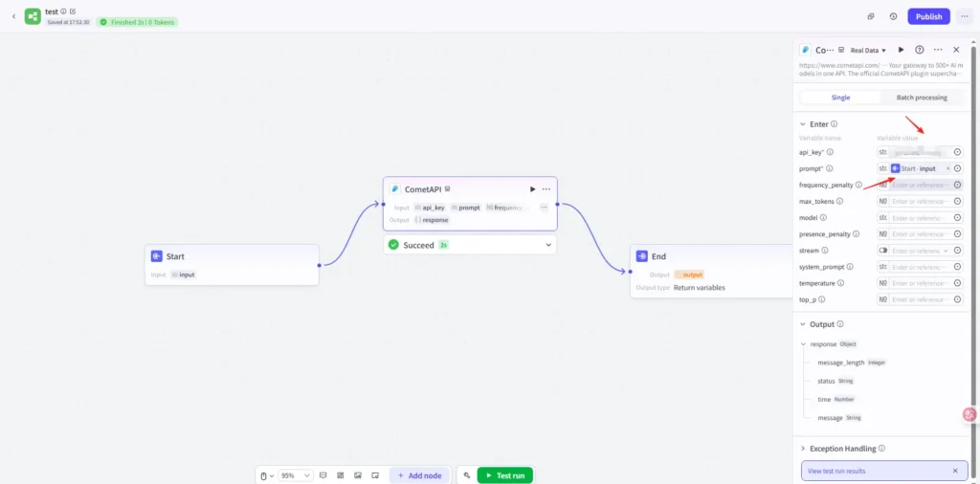Expand the Succeed result chevron
The image size is (980, 484).
click(x=548, y=245)
